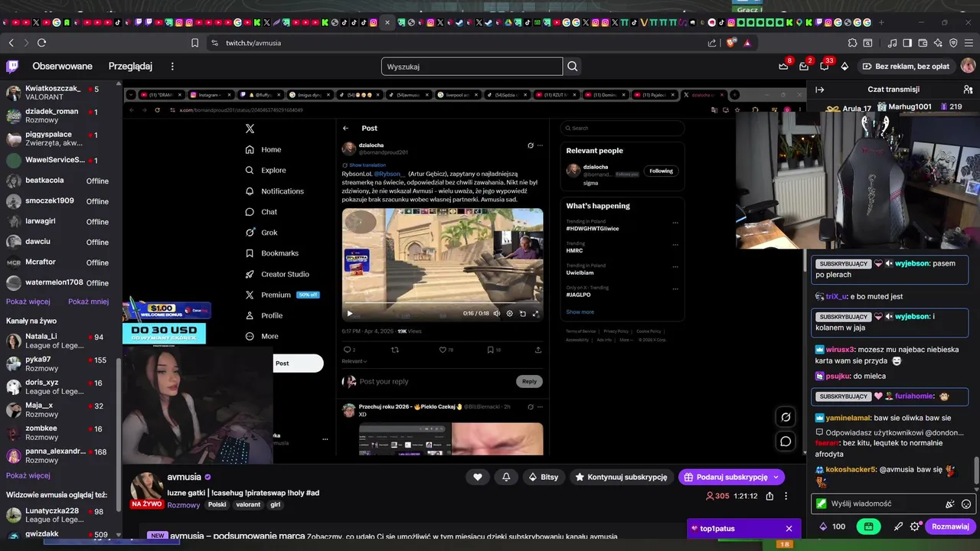Click Notifications in the streamed X sidebar
Viewport: 980px width, 551px height.
pos(274,191)
